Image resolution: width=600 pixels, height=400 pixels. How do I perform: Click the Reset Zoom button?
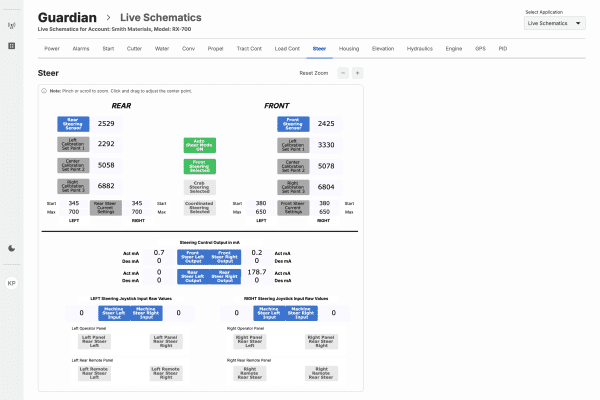point(314,73)
